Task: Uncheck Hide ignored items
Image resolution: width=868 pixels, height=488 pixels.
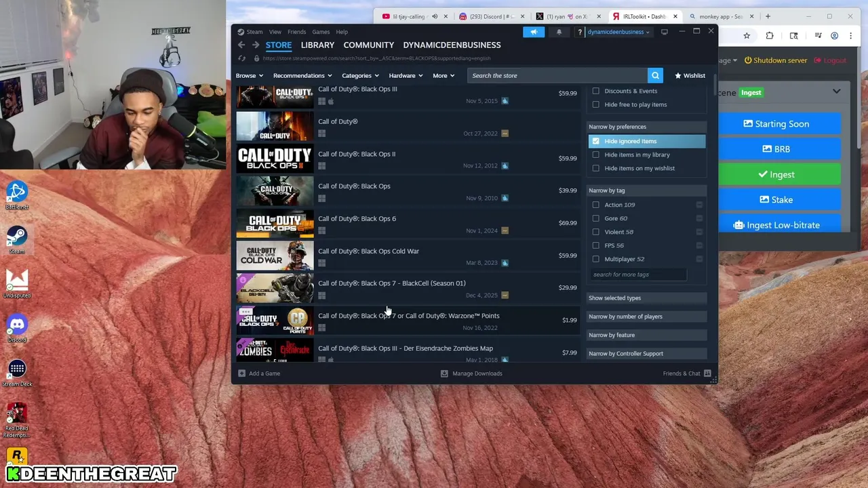Action: (596, 141)
